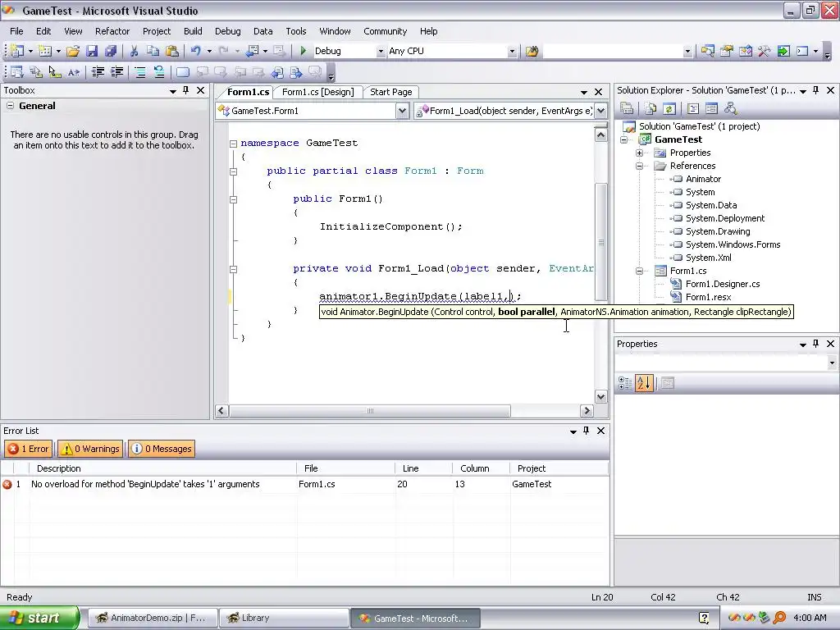
Task: Toggle auto-hide pin on Properties panel
Action: (816, 344)
